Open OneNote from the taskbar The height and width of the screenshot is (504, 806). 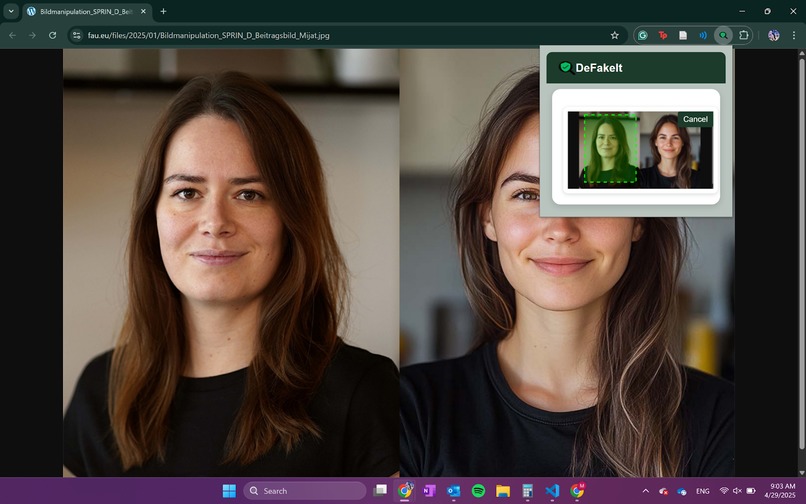coord(429,491)
